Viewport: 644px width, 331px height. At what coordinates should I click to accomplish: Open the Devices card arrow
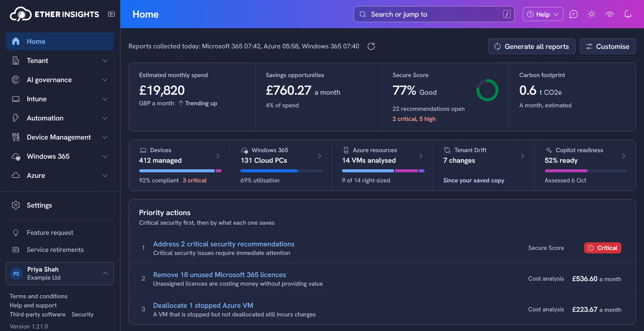click(218, 156)
